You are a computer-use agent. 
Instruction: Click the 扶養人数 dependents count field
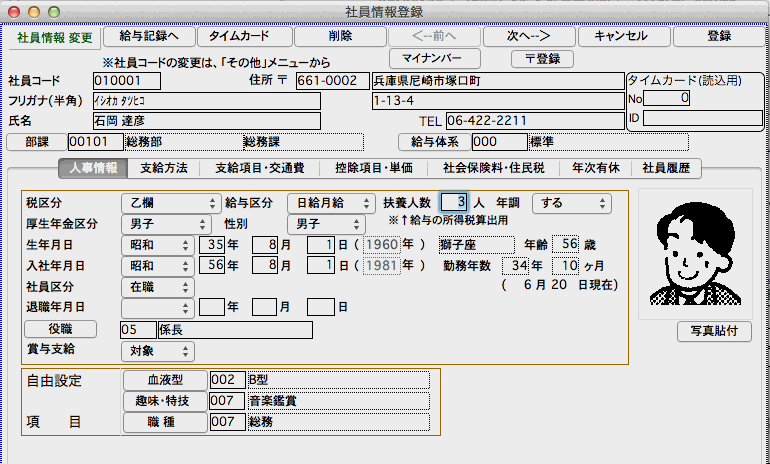click(454, 203)
